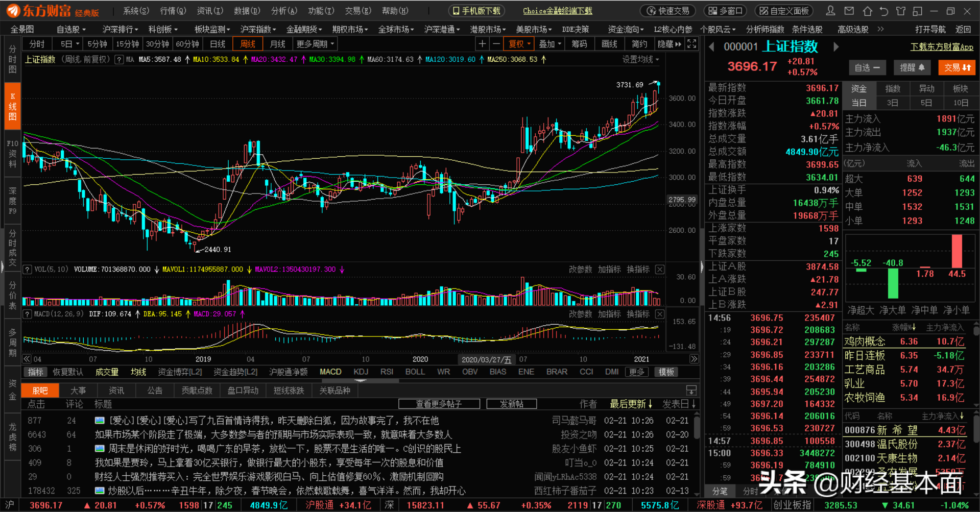Screen dimensions: 980x512
Task: Switch to 月线 period tab
Action: [x=277, y=44]
